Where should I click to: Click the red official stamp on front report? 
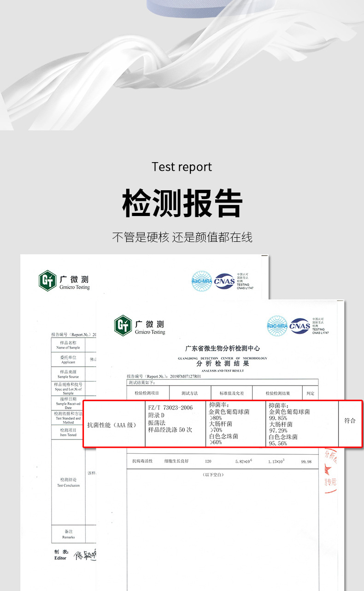(331, 470)
